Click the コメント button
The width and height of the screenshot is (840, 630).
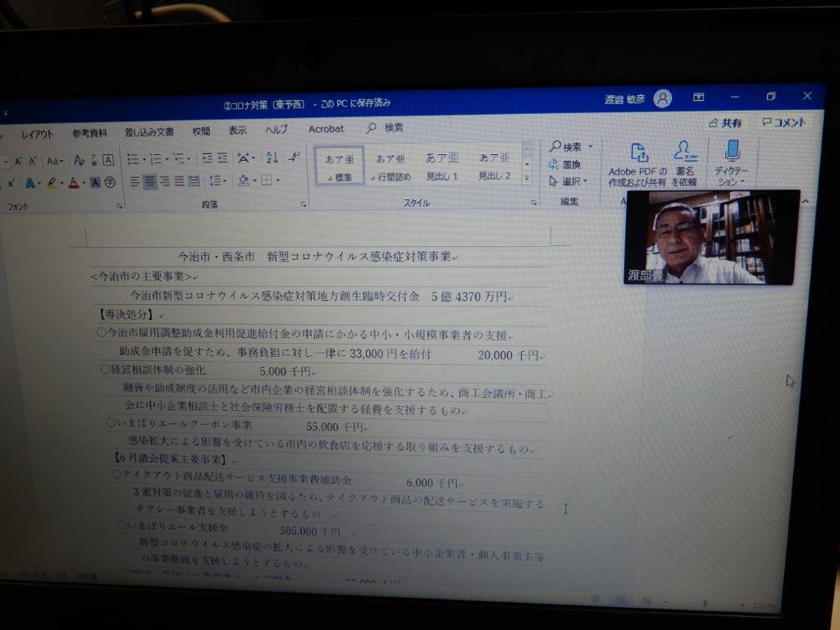click(x=784, y=123)
